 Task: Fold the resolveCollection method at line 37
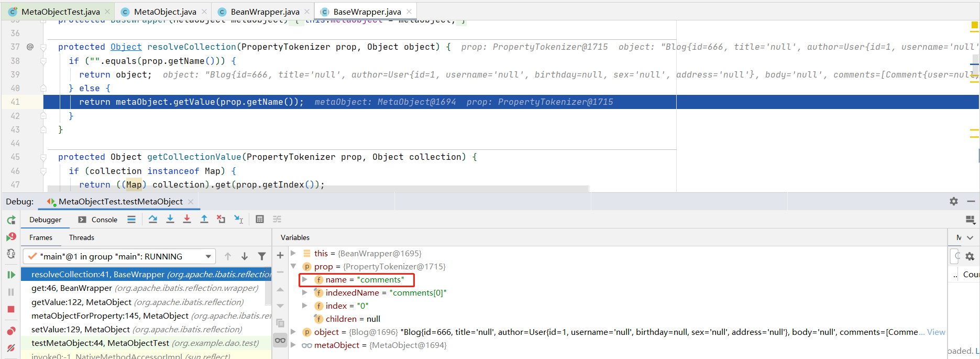[43, 47]
